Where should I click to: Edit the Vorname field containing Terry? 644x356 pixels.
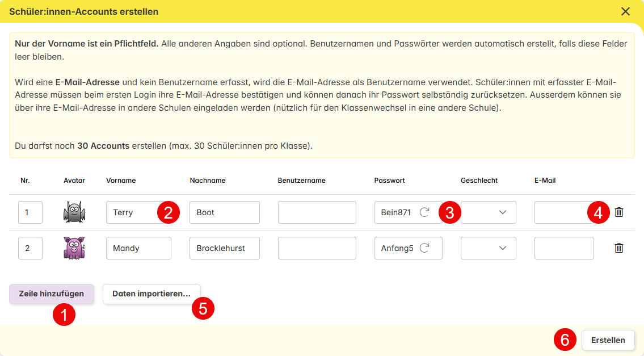pyautogui.click(x=138, y=212)
